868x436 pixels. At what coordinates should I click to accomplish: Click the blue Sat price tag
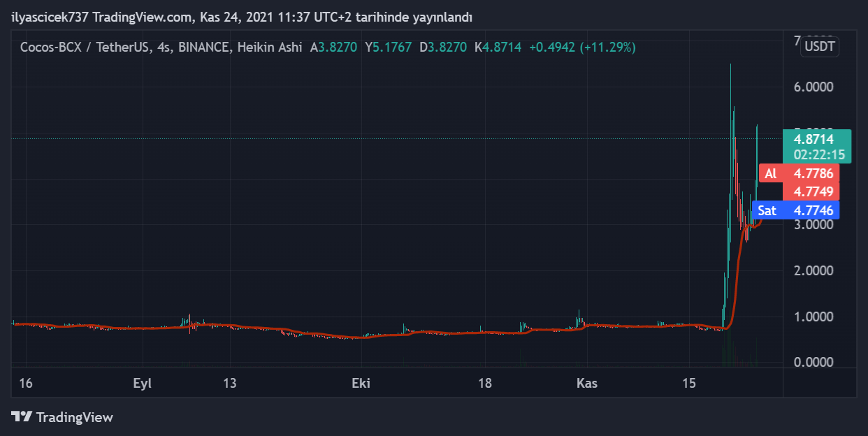coord(799,210)
